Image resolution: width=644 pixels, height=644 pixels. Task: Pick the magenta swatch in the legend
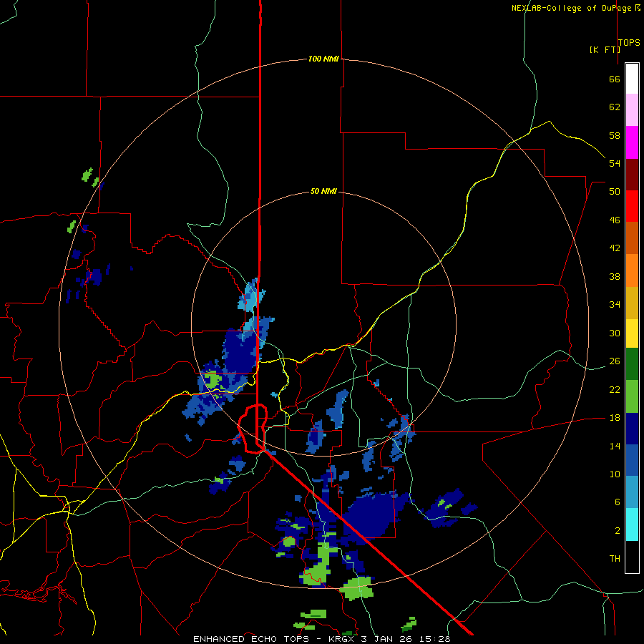click(x=632, y=142)
